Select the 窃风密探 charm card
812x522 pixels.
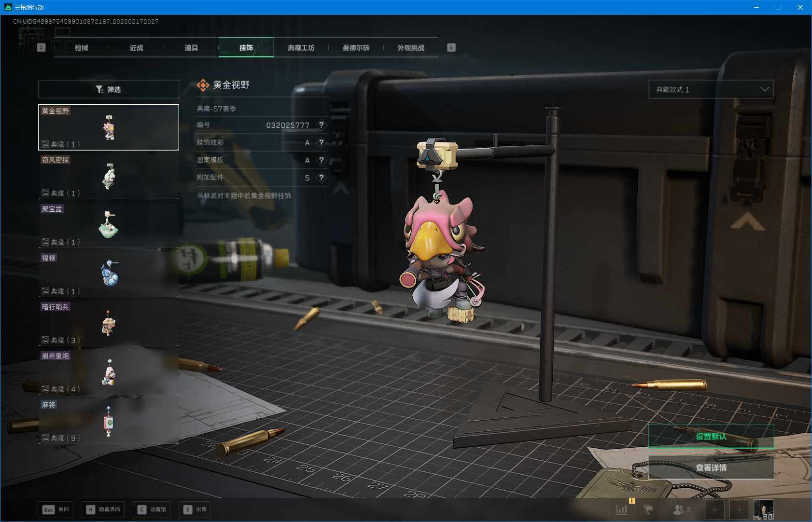109,176
